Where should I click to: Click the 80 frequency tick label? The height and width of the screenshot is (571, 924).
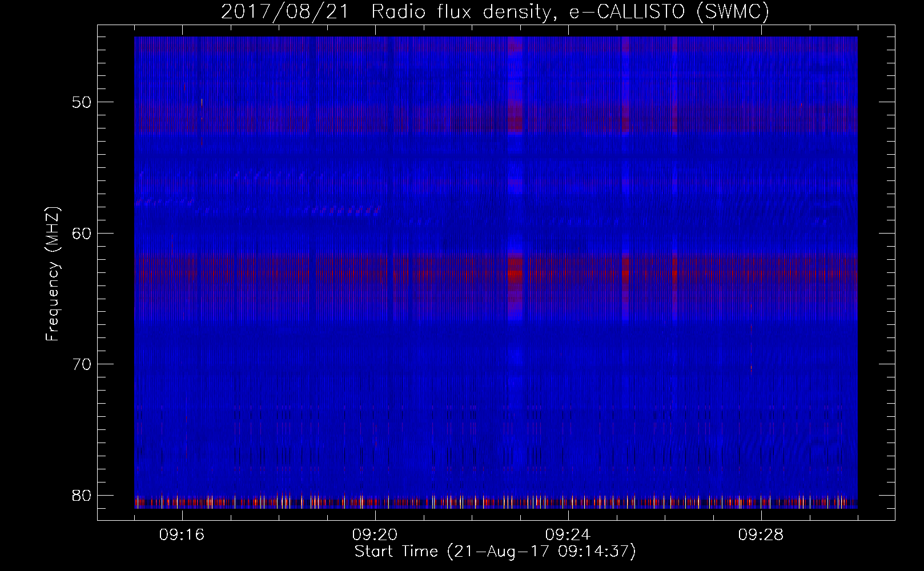82,495
